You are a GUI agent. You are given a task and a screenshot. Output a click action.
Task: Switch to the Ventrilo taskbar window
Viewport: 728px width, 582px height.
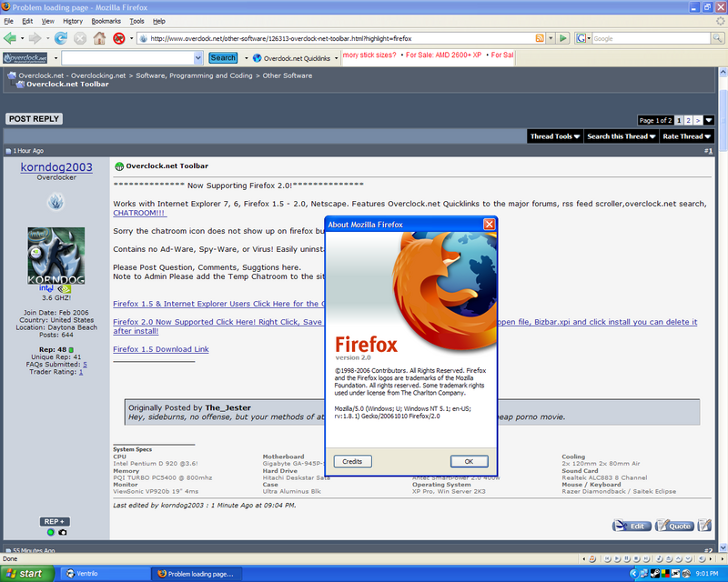[105, 574]
